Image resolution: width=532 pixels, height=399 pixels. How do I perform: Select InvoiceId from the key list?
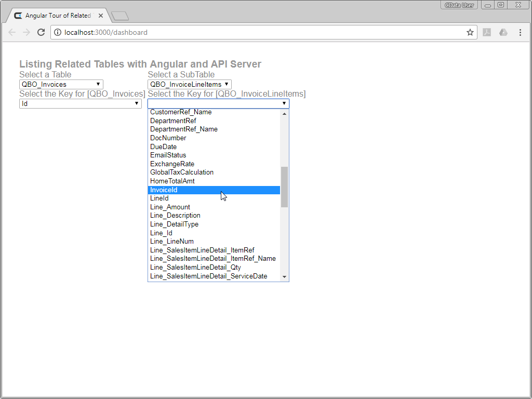click(164, 190)
